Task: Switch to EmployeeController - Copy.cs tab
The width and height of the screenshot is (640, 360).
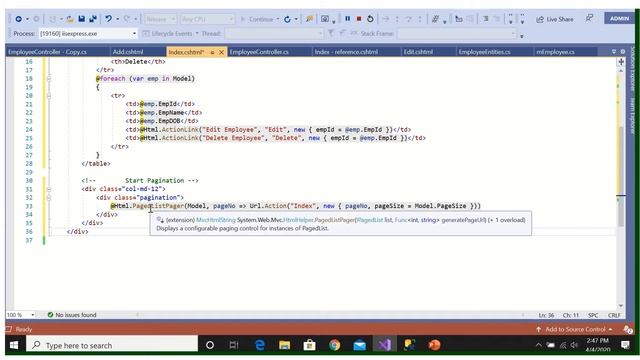Action: 47,52
